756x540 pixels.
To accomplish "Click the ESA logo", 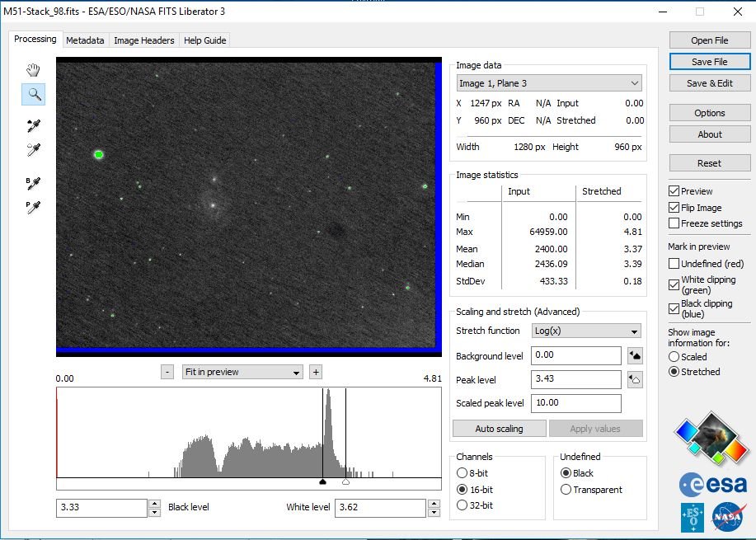I will click(714, 484).
